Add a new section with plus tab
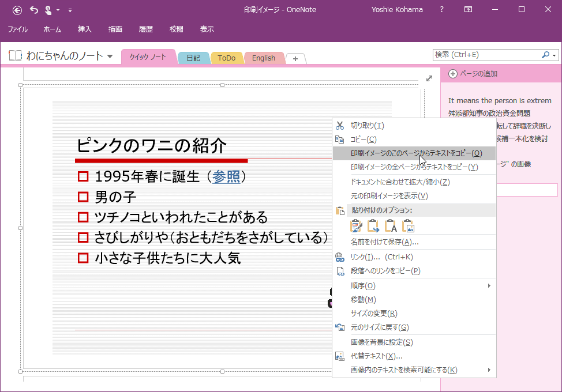This screenshot has height=392, width=562. [x=295, y=59]
